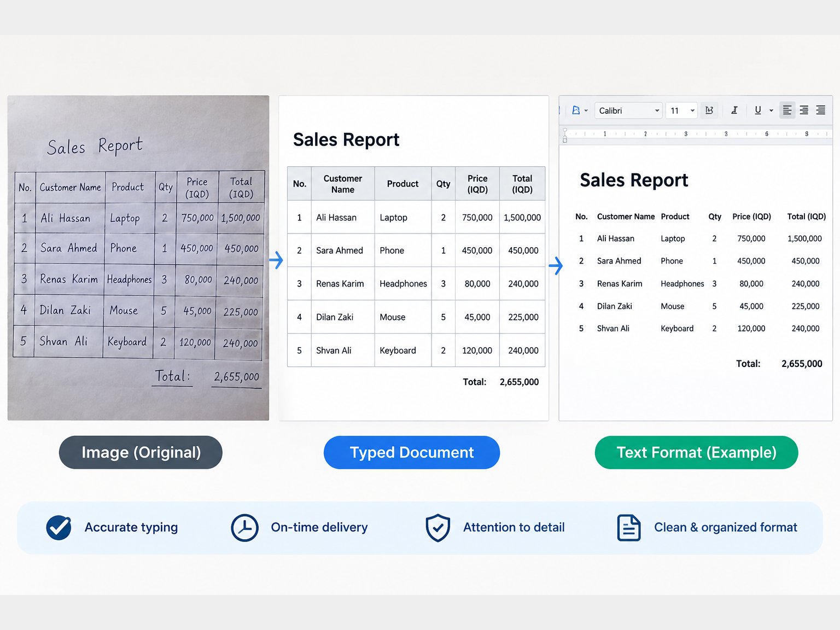
Task: Click handwritten "Mouse" in the original image
Action: [x=124, y=311]
